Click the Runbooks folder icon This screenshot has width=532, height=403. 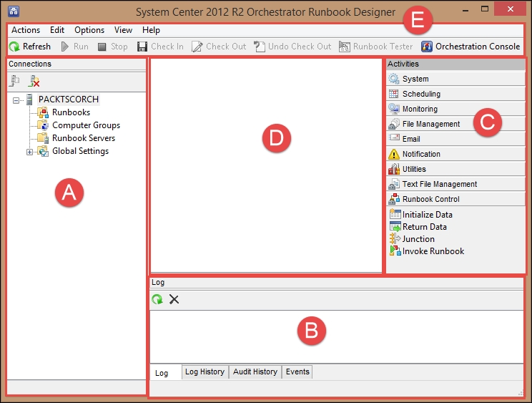[43, 112]
